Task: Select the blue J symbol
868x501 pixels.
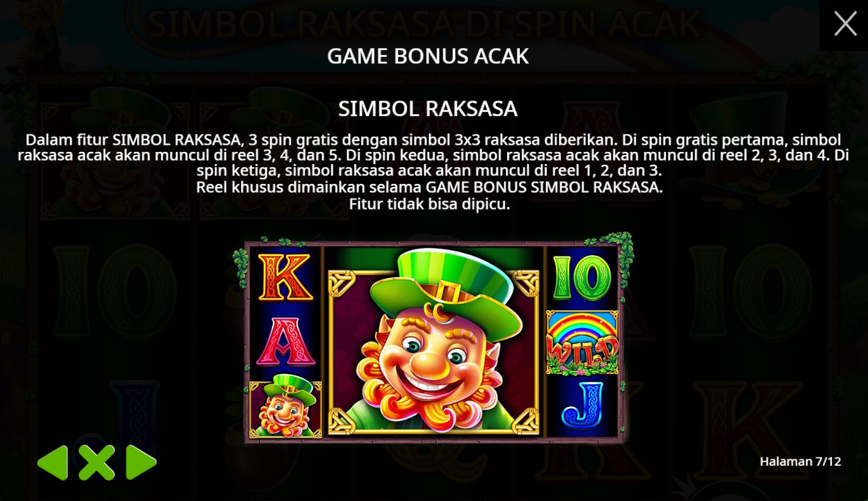Action: coord(583,405)
